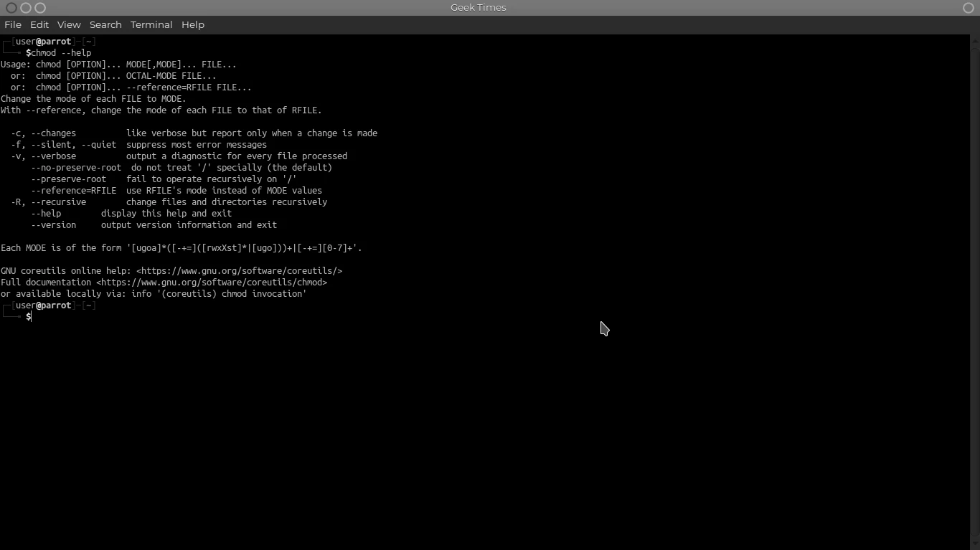The image size is (980, 550).
Task: Click 'output a diagnostic for every file' description
Action: [237, 156]
